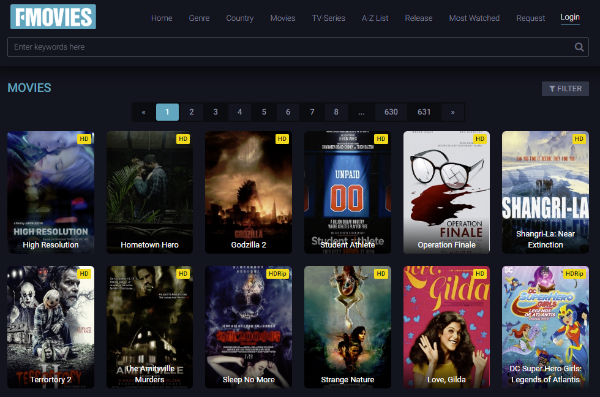This screenshot has width=600, height=397.
Task: Open the Terrortory 2 movie poster
Action: (x=51, y=327)
